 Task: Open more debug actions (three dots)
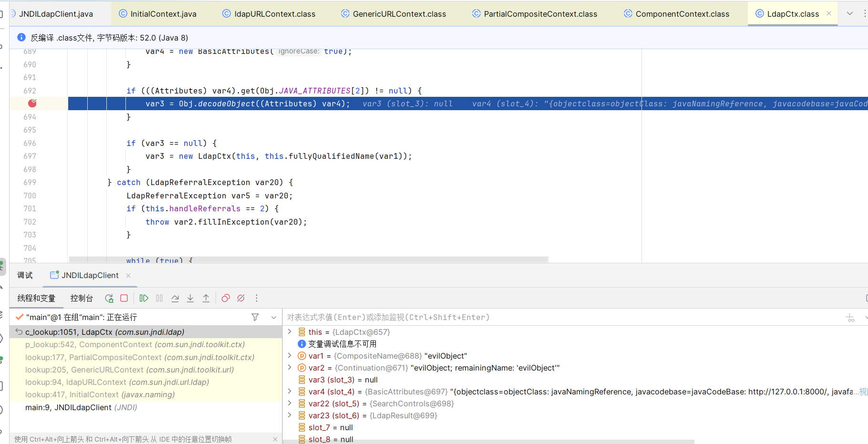[x=257, y=298]
